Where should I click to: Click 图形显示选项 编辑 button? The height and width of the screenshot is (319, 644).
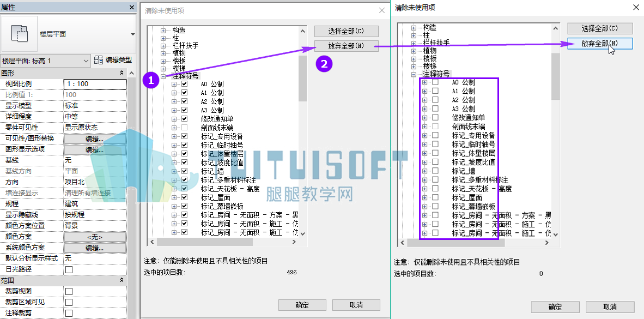[95, 149]
